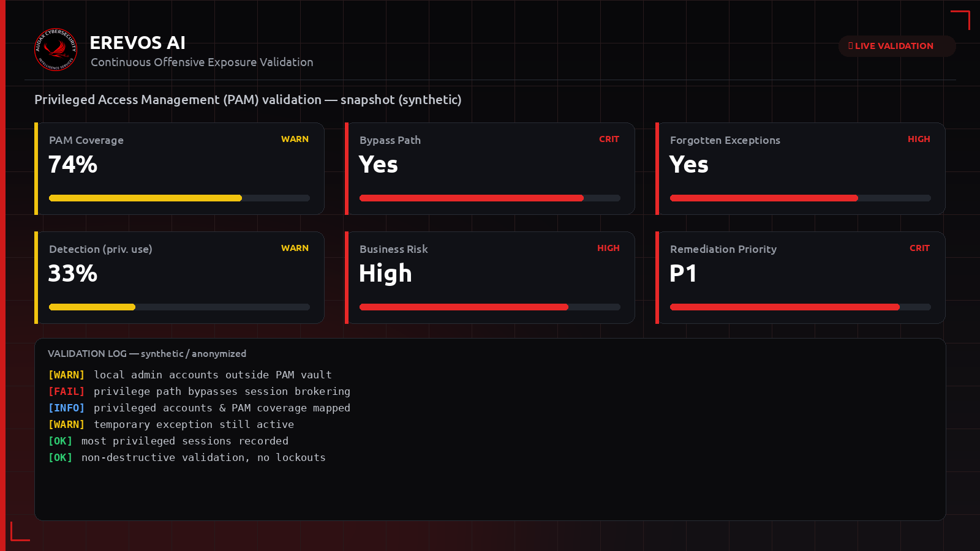980x551 pixels.
Task: Open the Bypass Path card label
Action: [390, 140]
